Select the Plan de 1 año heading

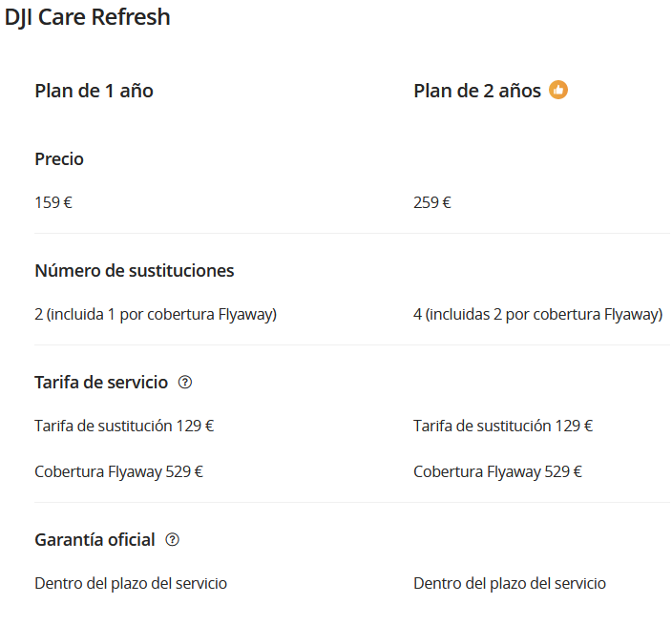(x=94, y=91)
